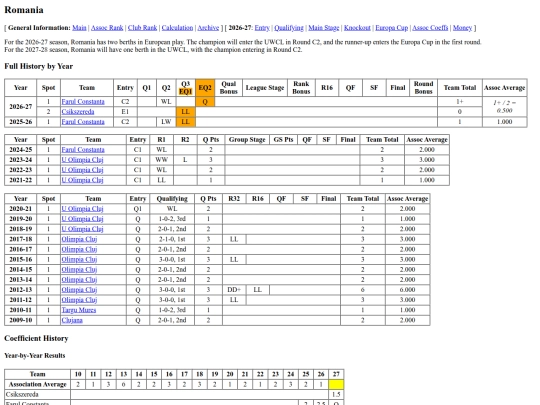This screenshot has width=540, height=405.
Task: Open the Clujana team link
Action: point(72,320)
